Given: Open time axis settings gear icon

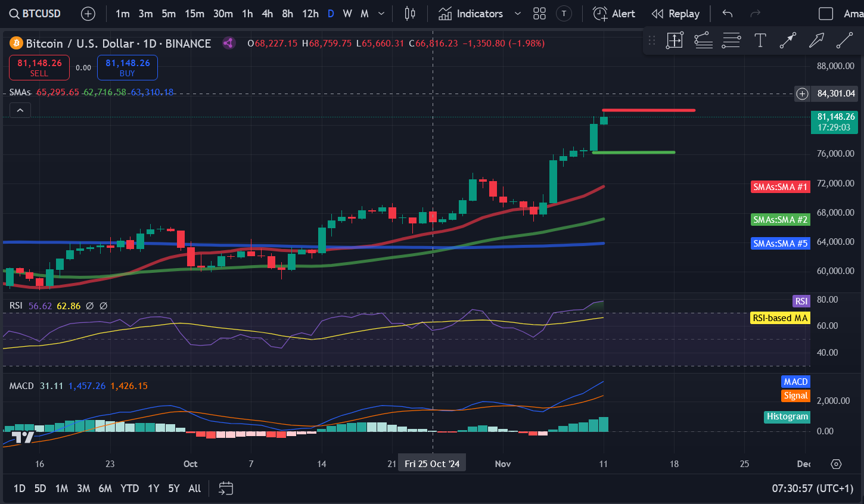Looking at the screenshot, I should tap(836, 464).
